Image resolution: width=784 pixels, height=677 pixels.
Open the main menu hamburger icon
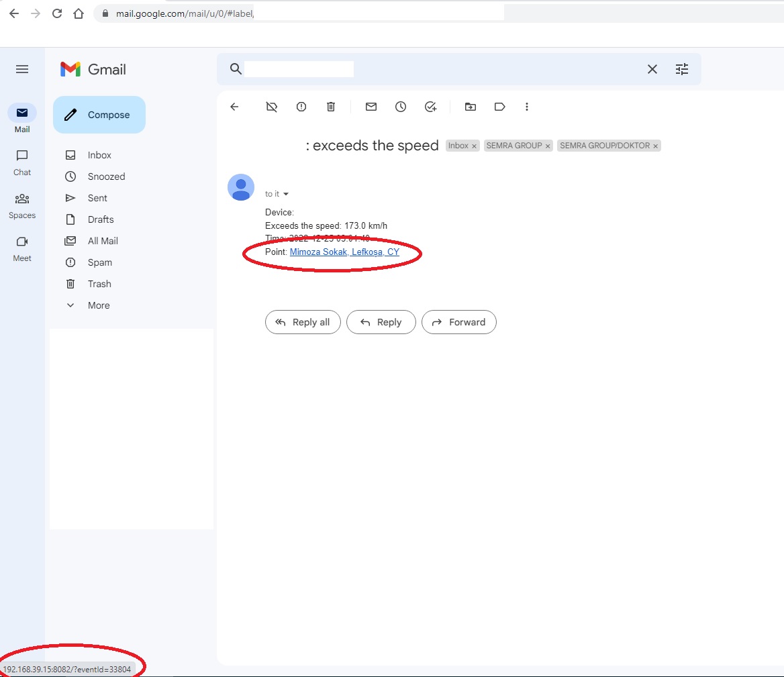click(x=22, y=68)
